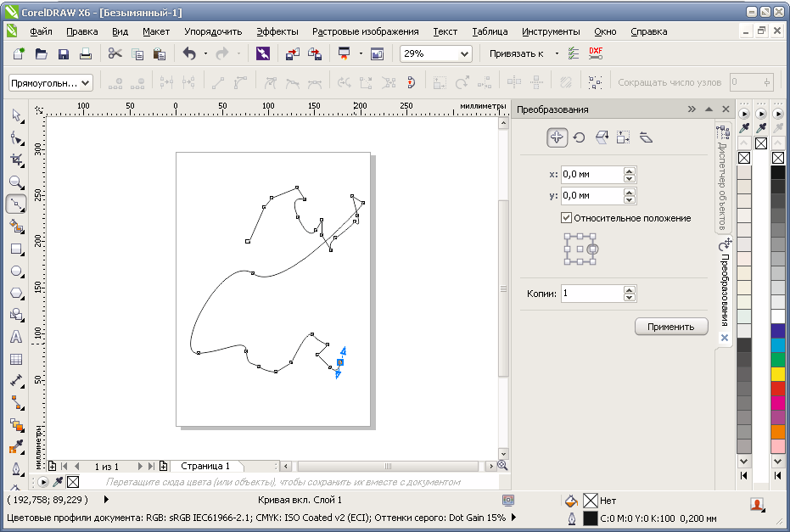Cut selection with scissors icon
The image size is (790, 532).
(x=115, y=53)
